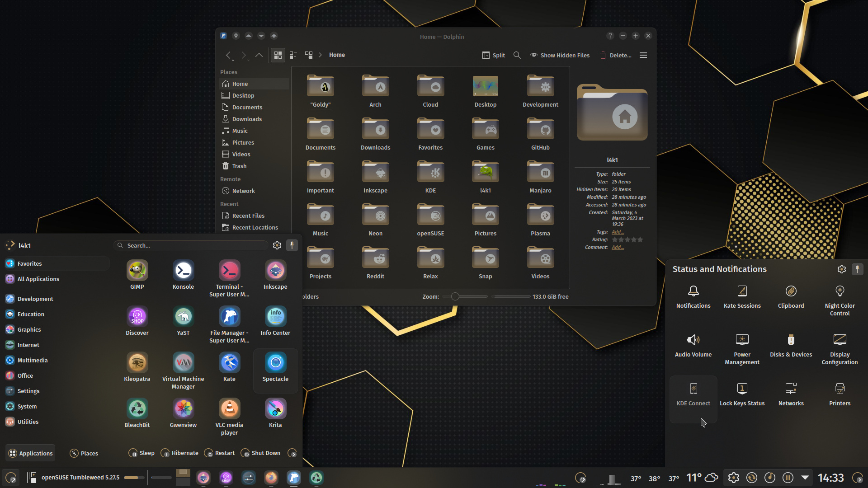Expand hidden system tray arrow in panel

click(x=805, y=478)
